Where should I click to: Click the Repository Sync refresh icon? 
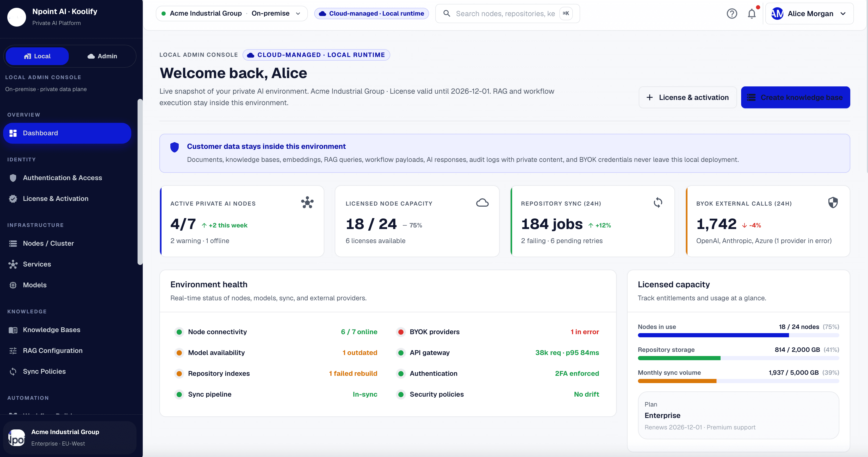(658, 202)
